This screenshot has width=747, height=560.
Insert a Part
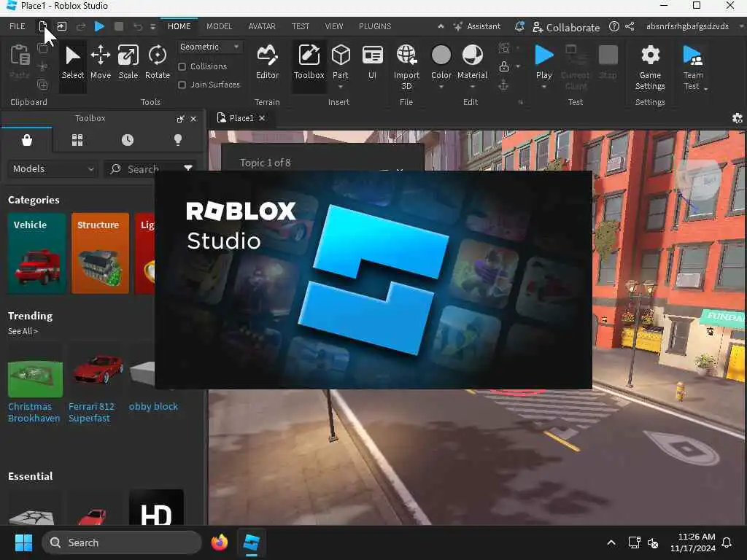(341, 61)
